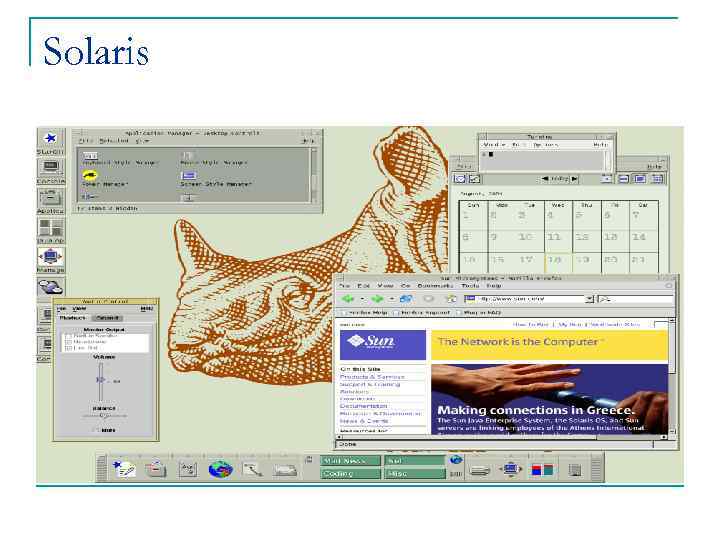Click the browser search field beside URL

tap(635, 299)
